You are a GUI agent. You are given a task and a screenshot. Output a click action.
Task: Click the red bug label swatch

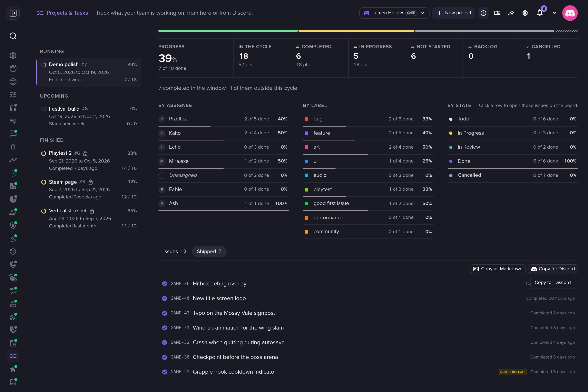pos(306,119)
